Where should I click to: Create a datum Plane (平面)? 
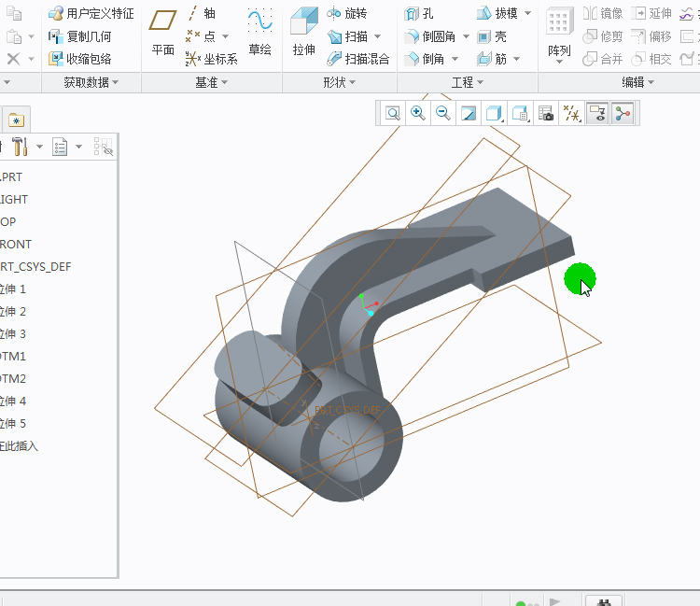[x=162, y=33]
